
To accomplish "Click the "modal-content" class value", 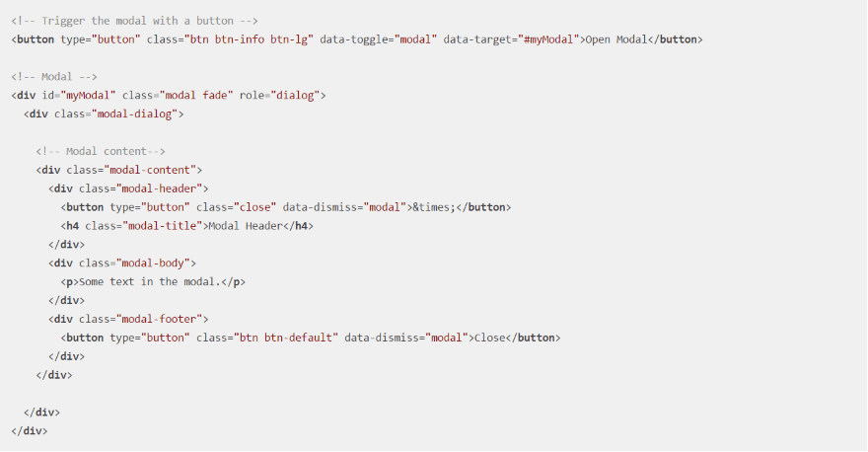I will tap(153, 171).
